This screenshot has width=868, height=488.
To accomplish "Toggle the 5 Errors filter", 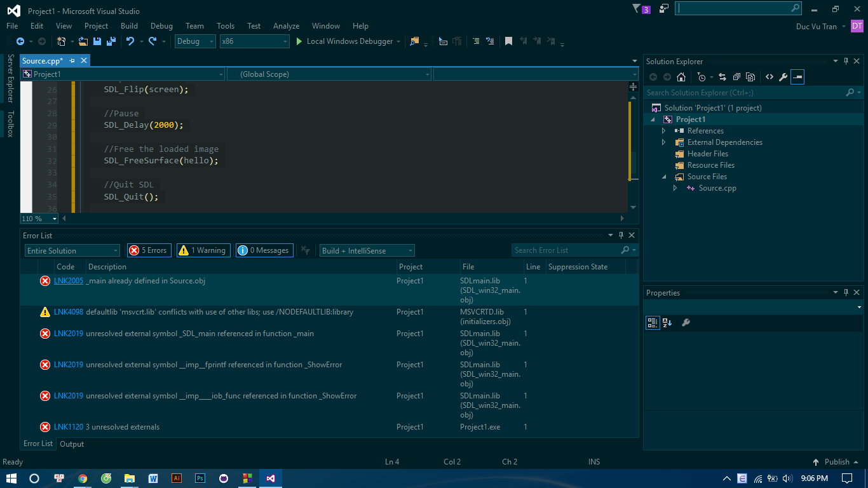I will pos(149,250).
